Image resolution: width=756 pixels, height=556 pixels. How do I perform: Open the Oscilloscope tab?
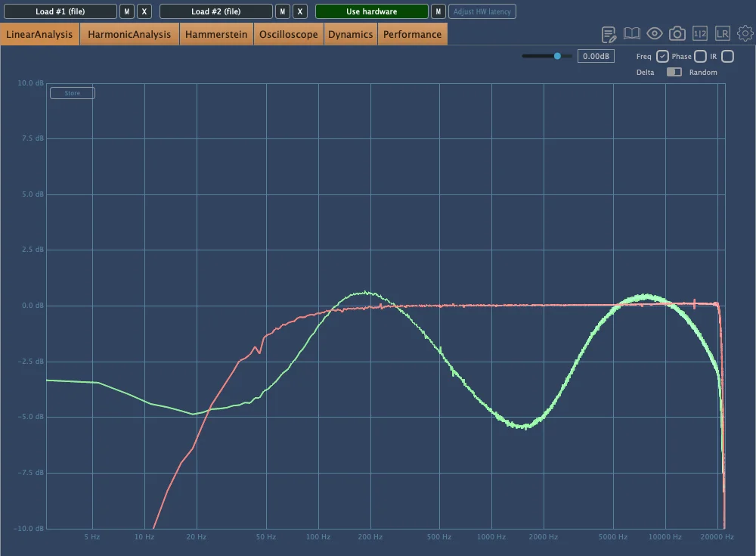tap(288, 34)
